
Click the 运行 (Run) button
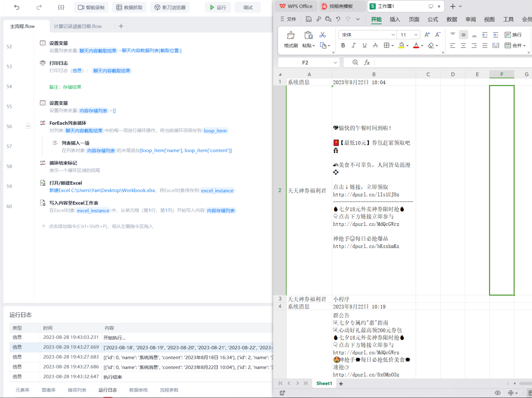click(218, 7)
